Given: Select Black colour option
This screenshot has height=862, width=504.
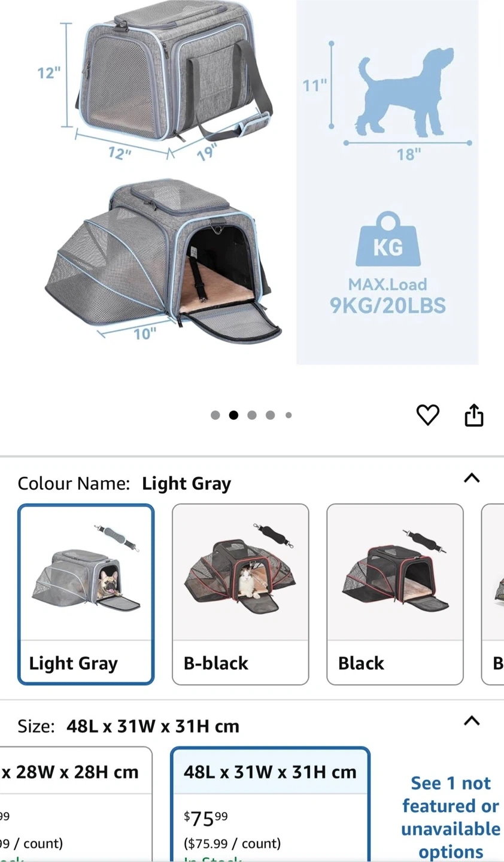Looking at the screenshot, I should (395, 594).
